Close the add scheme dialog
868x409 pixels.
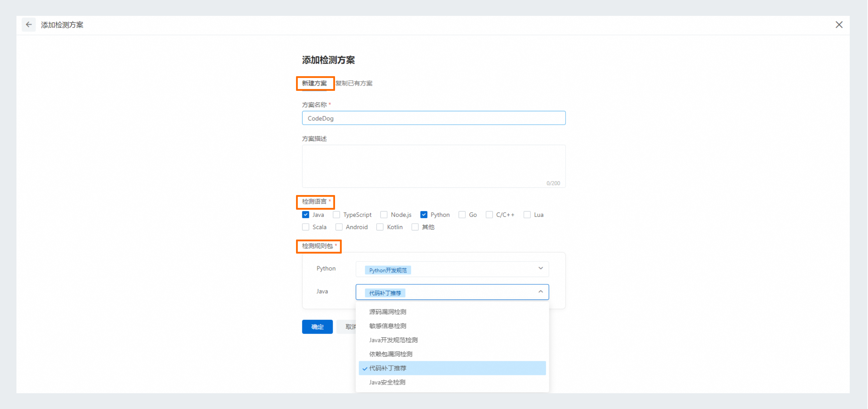[x=839, y=25]
